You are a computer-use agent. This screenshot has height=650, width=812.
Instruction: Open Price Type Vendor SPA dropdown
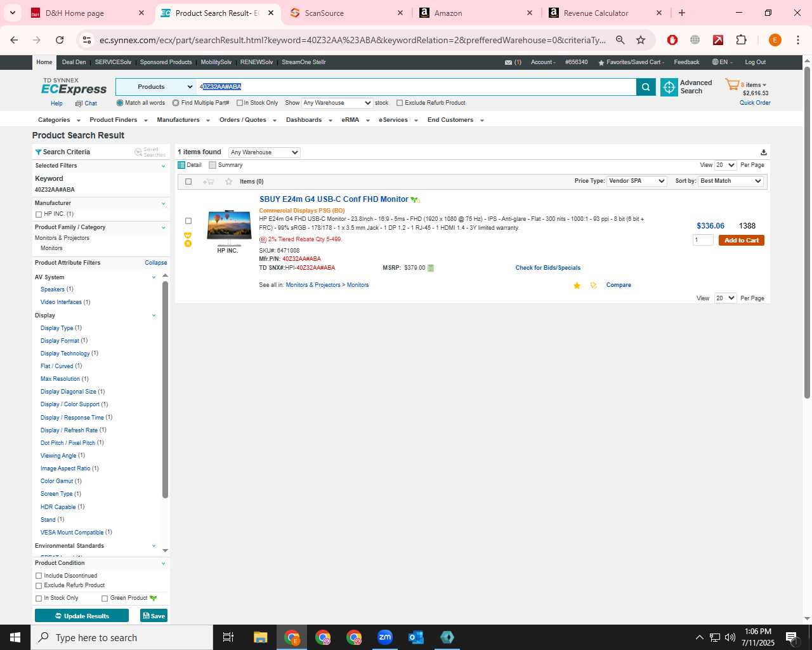637,181
